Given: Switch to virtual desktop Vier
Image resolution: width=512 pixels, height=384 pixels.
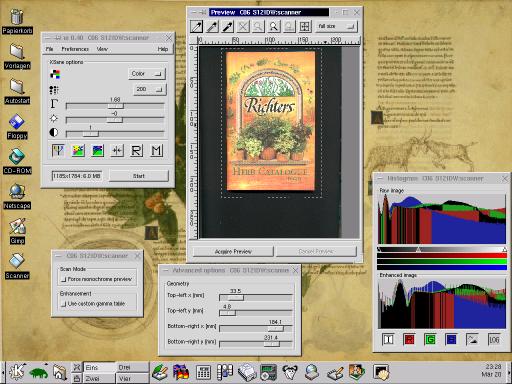Looking at the screenshot, I should [x=132, y=378].
